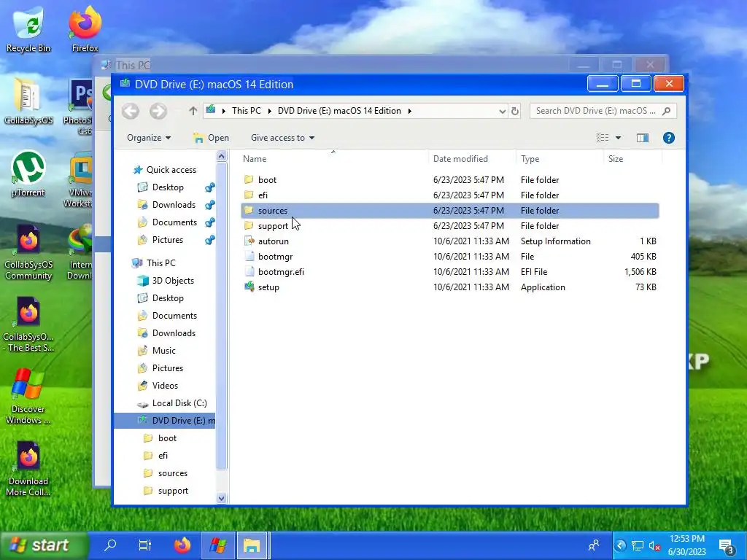
Task: Switch to File Explorer taskbar button
Action: [252, 545]
